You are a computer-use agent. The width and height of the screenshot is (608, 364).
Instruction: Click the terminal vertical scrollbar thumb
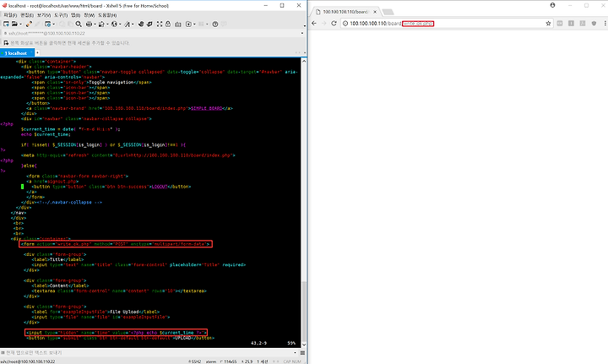[304, 310]
